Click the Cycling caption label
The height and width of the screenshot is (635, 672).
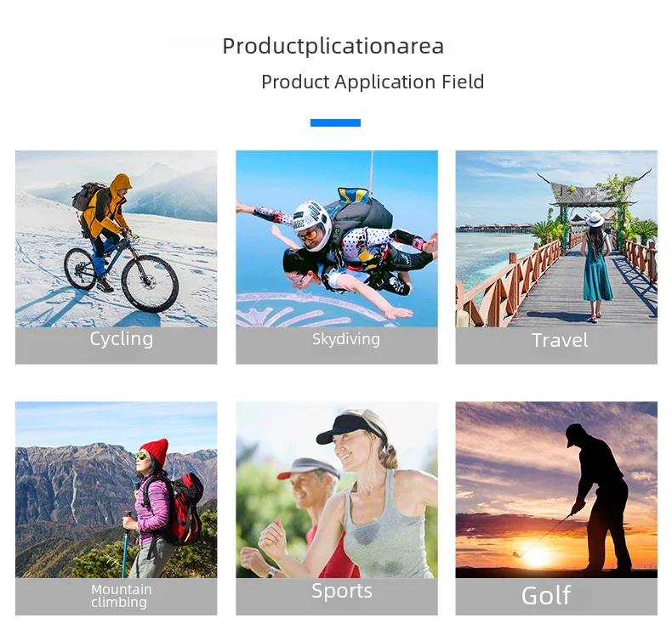click(x=122, y=339)
